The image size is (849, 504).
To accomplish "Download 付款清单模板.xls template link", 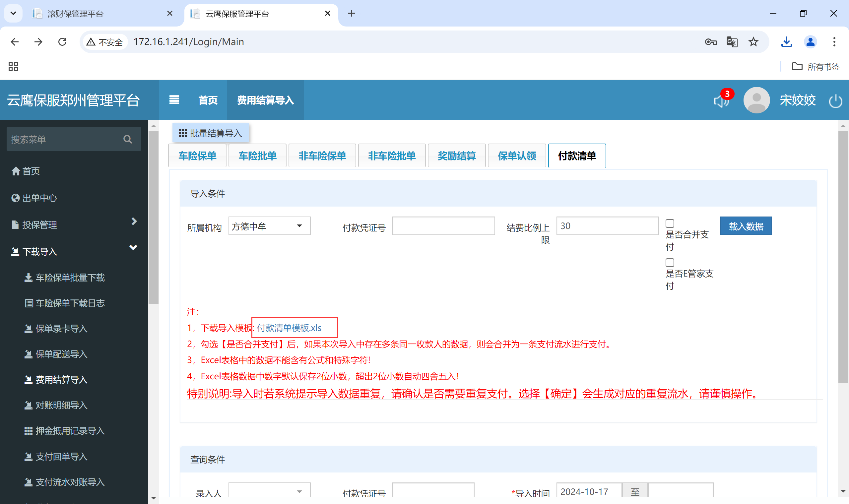I will pos(289,328).
